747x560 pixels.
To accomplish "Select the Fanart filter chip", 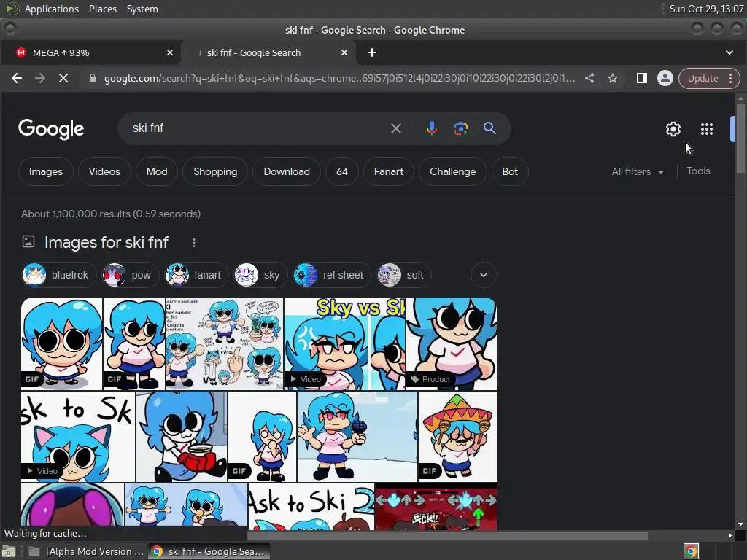I will tap(389, 171).
